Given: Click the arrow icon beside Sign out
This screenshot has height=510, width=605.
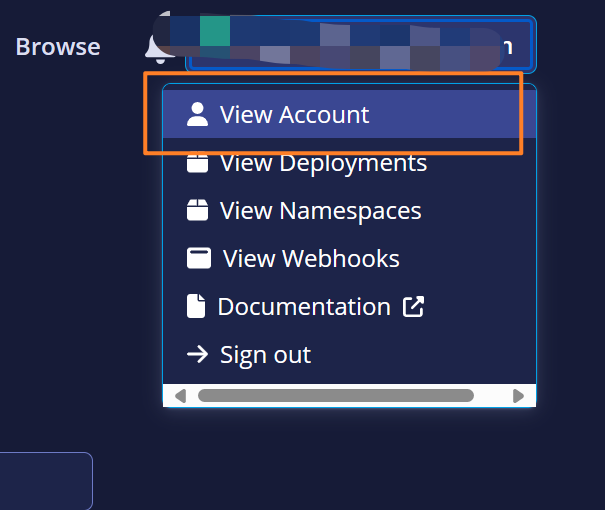Looking at the screenshot, I should pos(198,355).
